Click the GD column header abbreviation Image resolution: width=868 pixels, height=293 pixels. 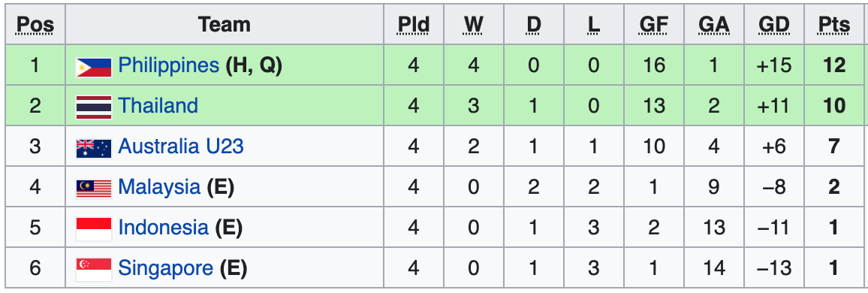click(774, 25)
